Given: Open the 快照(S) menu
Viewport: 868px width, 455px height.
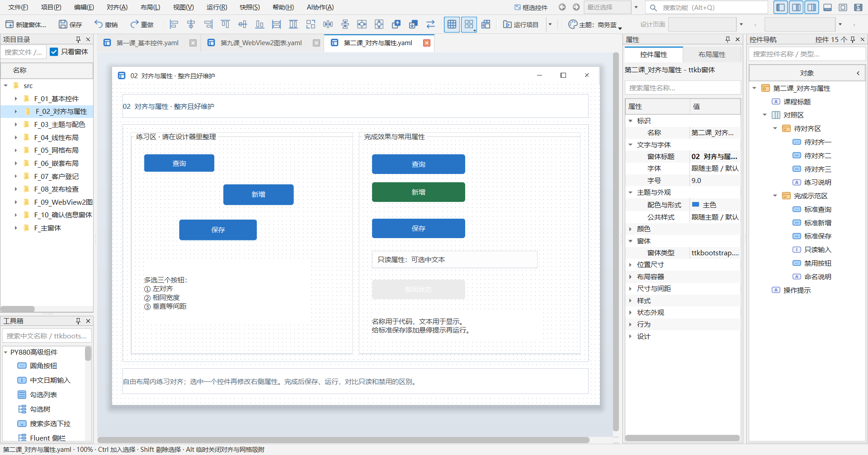Looking at the screenshot, I should 250,7.
